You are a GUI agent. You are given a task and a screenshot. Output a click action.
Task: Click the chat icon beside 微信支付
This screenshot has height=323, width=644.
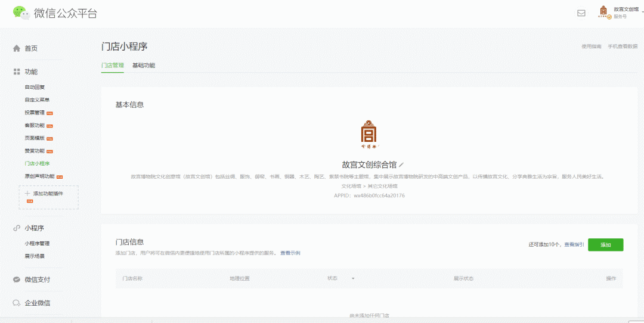(17, 279)
